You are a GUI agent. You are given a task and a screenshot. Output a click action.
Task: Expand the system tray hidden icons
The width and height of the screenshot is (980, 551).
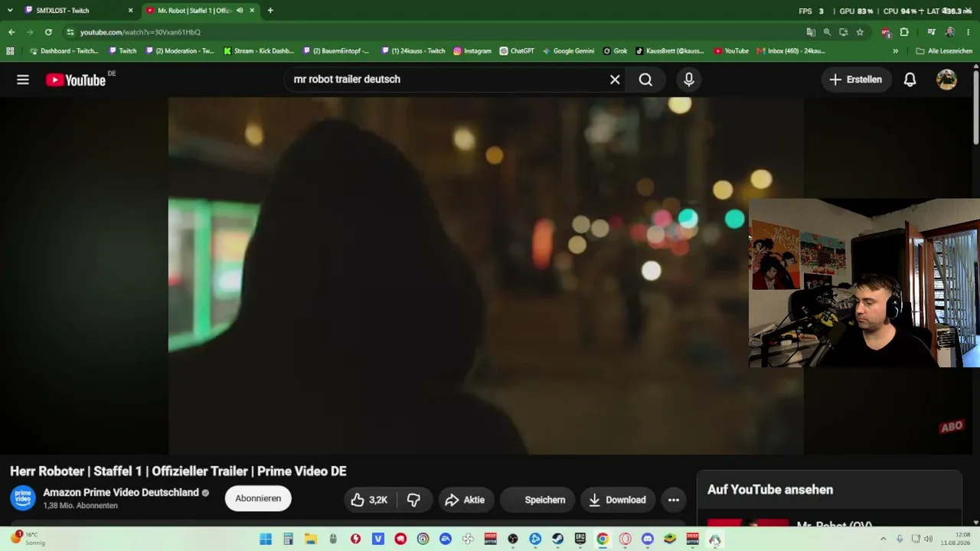pyautogui.click(x=883, y=539)
